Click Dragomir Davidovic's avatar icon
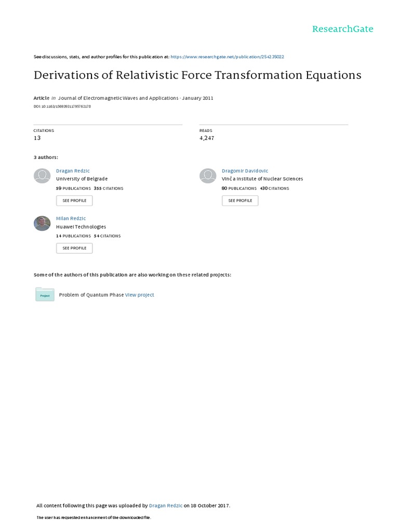The image size is (399, 532). click(x=208, y=176)
